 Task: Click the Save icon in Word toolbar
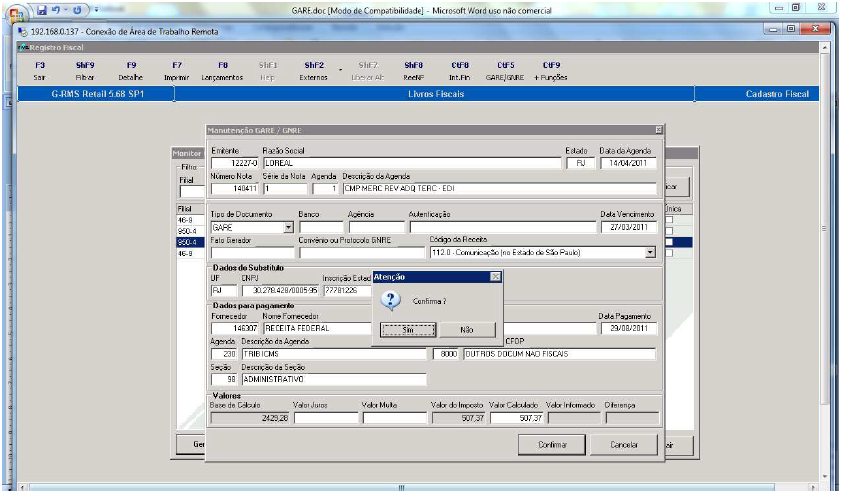42,10
